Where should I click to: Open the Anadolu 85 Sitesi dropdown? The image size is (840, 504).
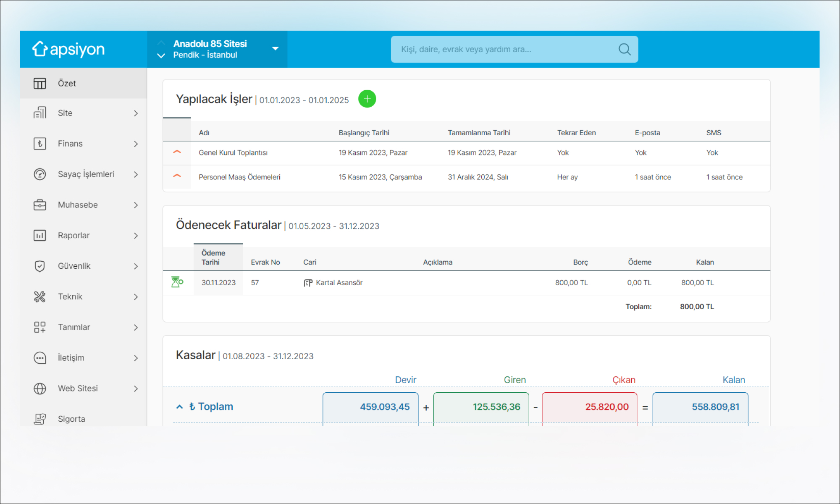click(x=275, y=49)
